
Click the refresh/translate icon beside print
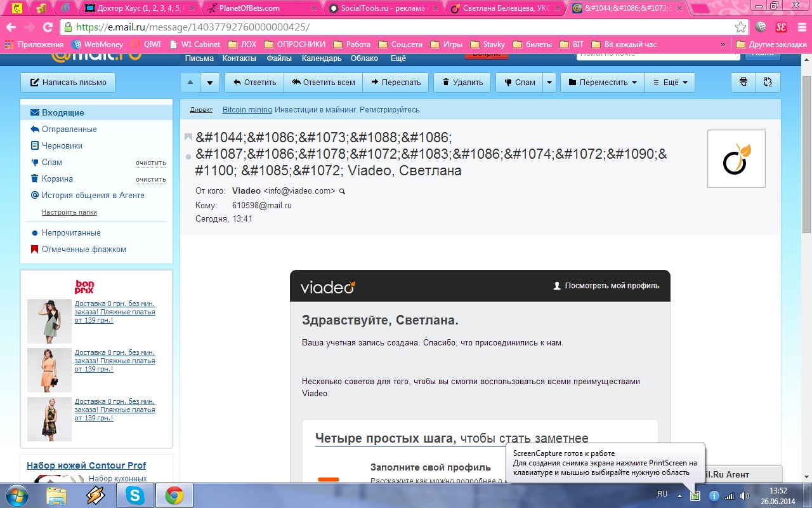coord(768,83)
